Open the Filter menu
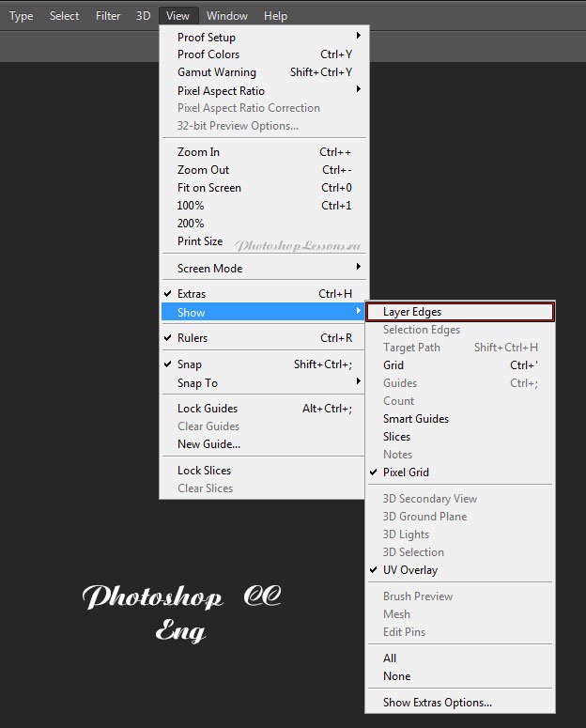This screenshot has height=728, width=586. pyautogui.click(x=108, y=16)
